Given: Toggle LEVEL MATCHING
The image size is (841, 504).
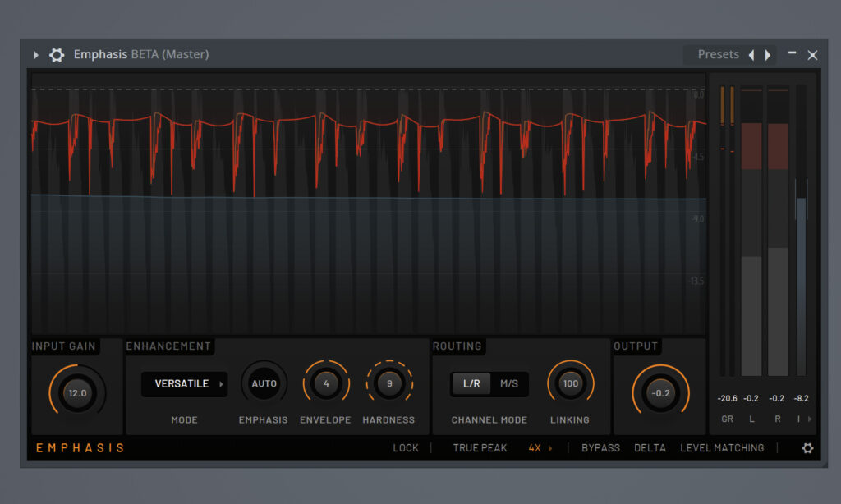Looking at the screenshot, I should click(x=722, y=447).
